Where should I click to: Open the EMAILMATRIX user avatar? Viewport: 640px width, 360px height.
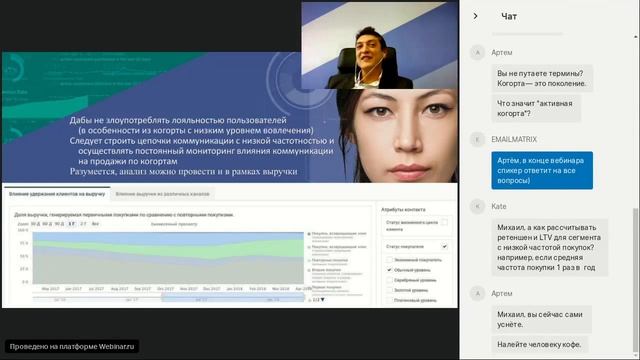pyautogui.click(x=478, y=140)
